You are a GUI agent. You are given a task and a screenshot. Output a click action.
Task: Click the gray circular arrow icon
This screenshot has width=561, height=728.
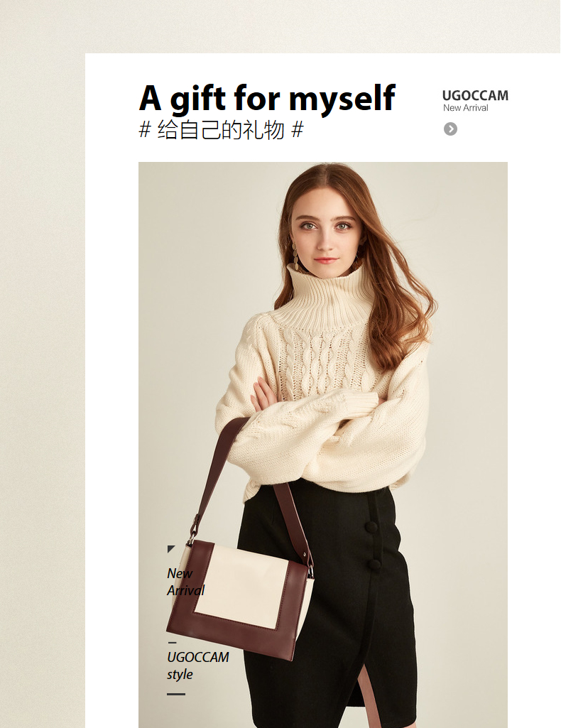pyautogui.click(x=450, y=129)
